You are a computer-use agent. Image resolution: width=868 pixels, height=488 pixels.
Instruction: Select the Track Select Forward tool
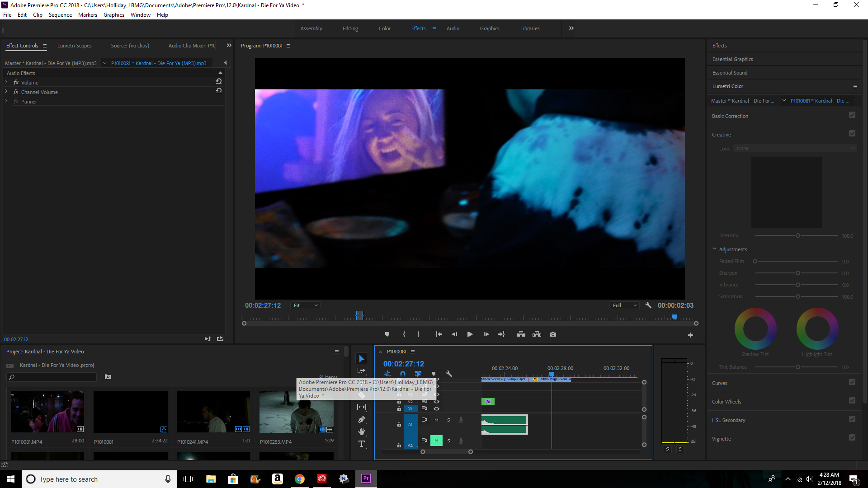[x=361, y=371]
